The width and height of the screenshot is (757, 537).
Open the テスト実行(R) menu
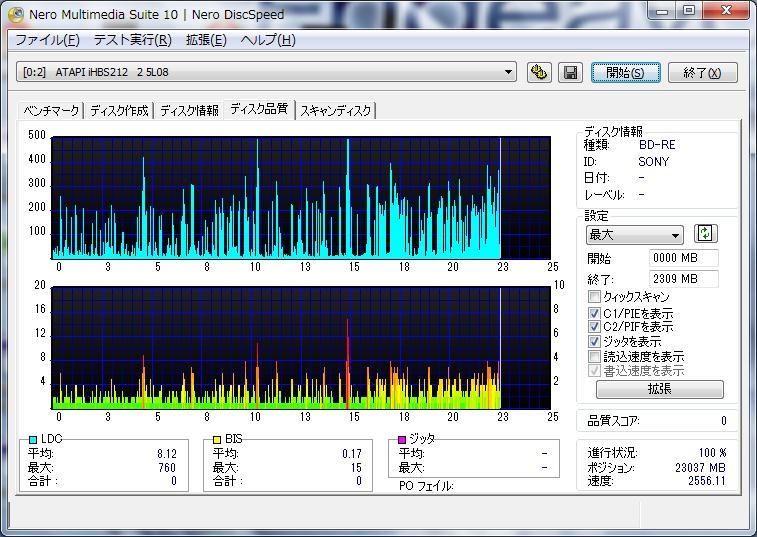[x=133, y=40]
